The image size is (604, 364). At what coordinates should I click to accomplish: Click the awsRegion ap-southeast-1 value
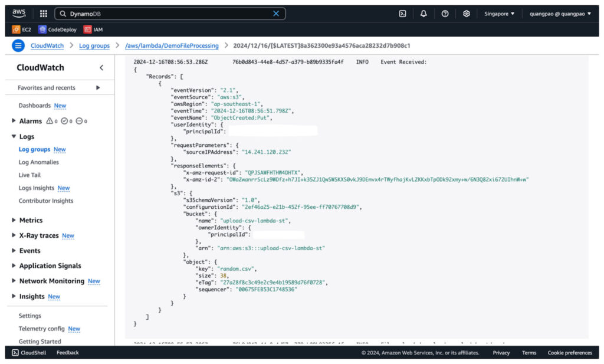pyautogui.click(x=236, y=104)
